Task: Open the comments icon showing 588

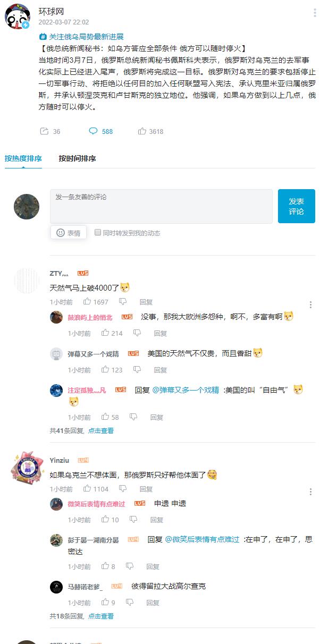Action: click(93, 131)
